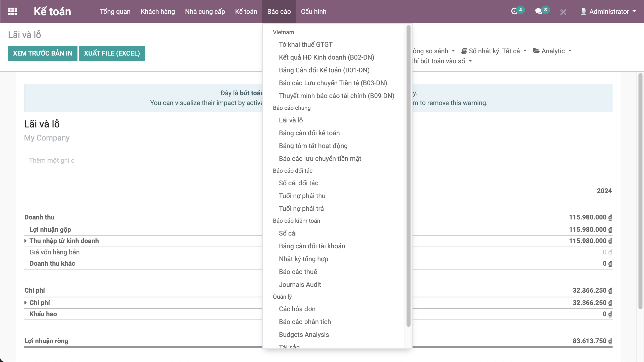The width and height of the screenshot is (644, 362).
Task: Open the Analytic filter dropdown
Action: coord(553,51)
